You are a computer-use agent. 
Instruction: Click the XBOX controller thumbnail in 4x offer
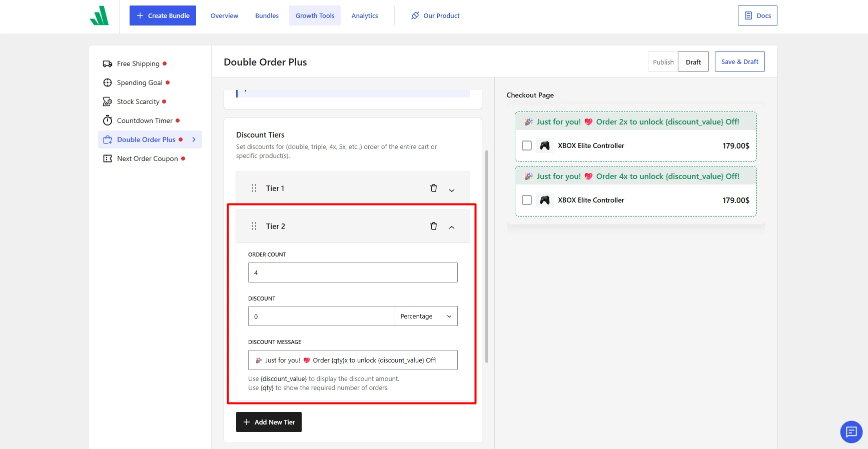pyautogui.click(x=545, y=200)
